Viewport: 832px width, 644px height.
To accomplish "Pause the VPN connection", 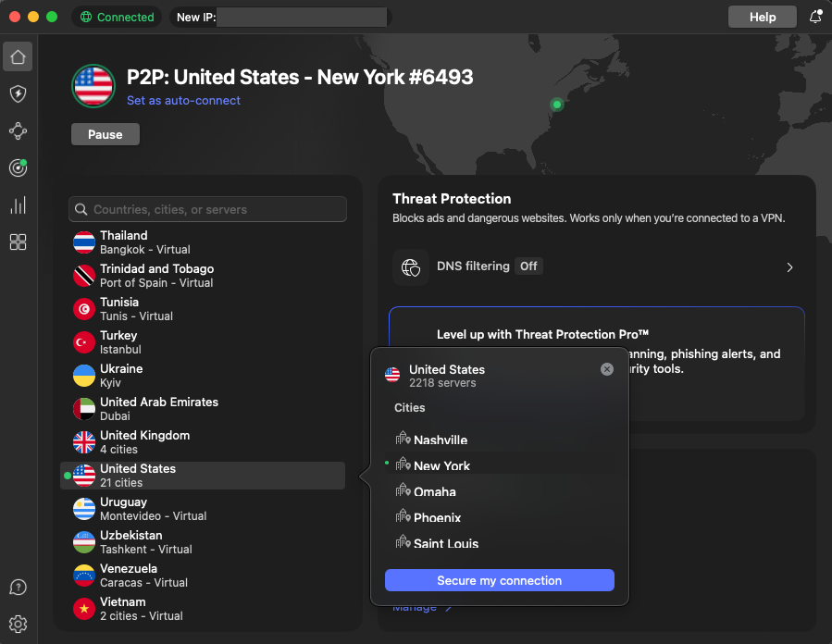I will click(x=106, y=134).
